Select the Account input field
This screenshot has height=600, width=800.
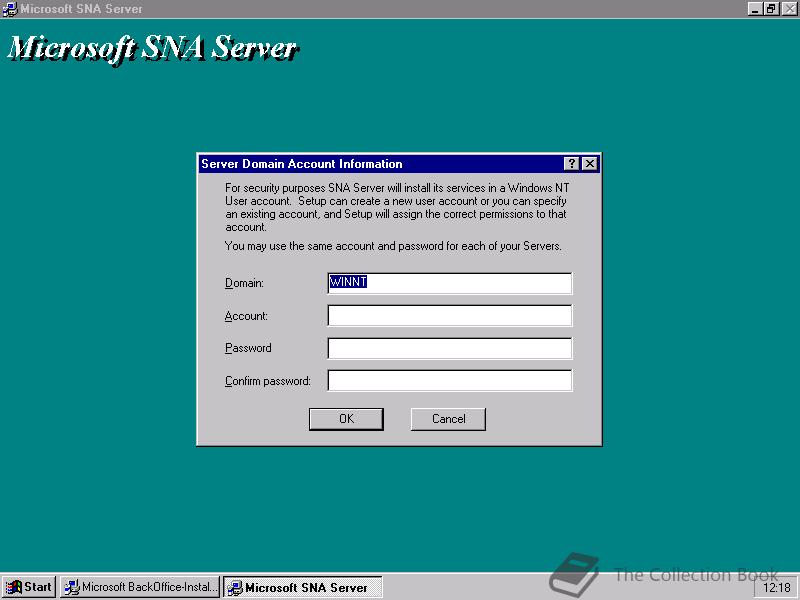[x=449, y=316]
